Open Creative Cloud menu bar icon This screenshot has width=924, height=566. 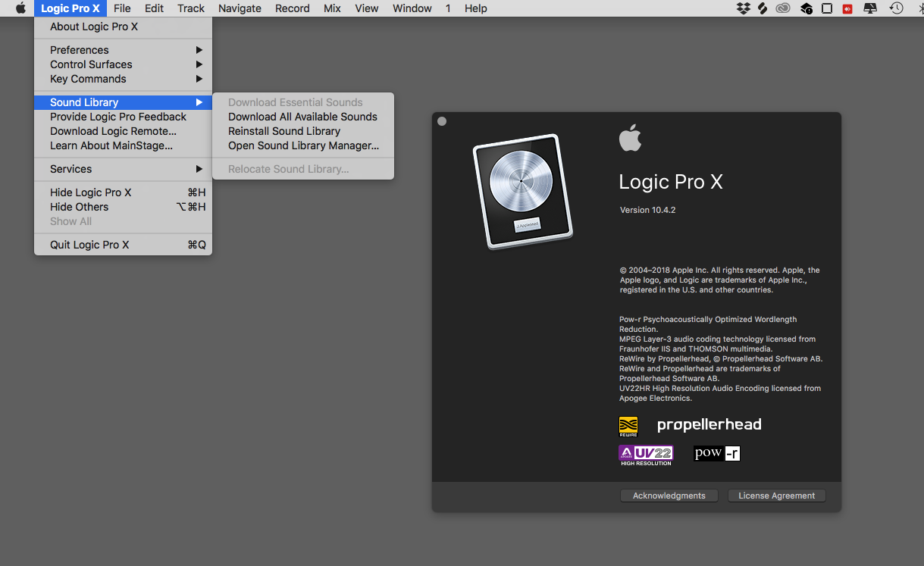[x=784, y=8]
